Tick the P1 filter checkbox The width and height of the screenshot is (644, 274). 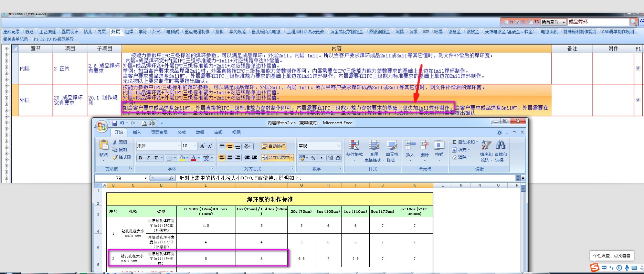506,22
